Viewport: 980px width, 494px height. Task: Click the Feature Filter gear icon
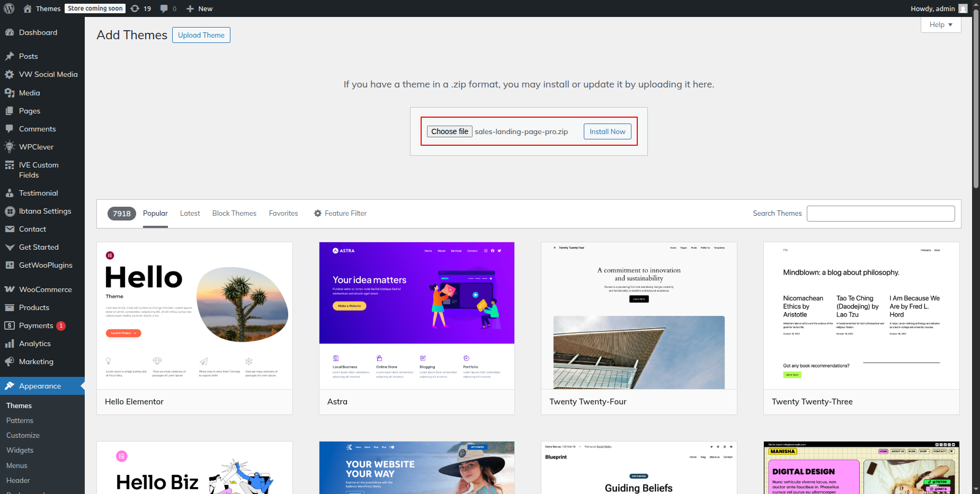[318, 213]
